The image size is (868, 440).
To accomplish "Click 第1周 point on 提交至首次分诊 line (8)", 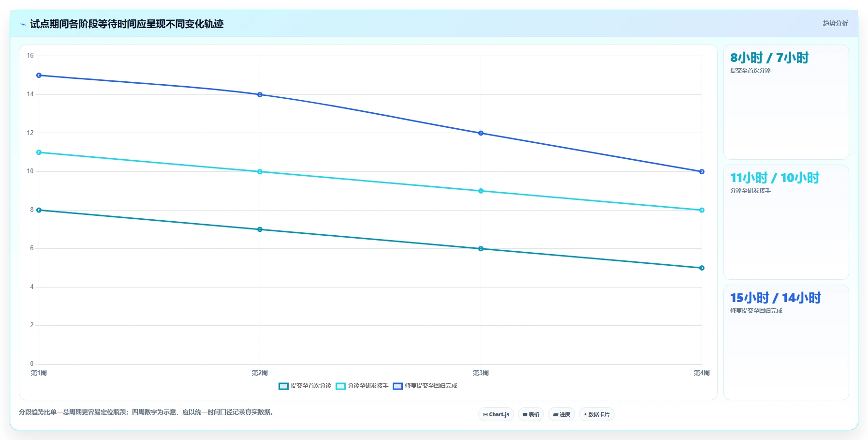I will click(39, 210).
